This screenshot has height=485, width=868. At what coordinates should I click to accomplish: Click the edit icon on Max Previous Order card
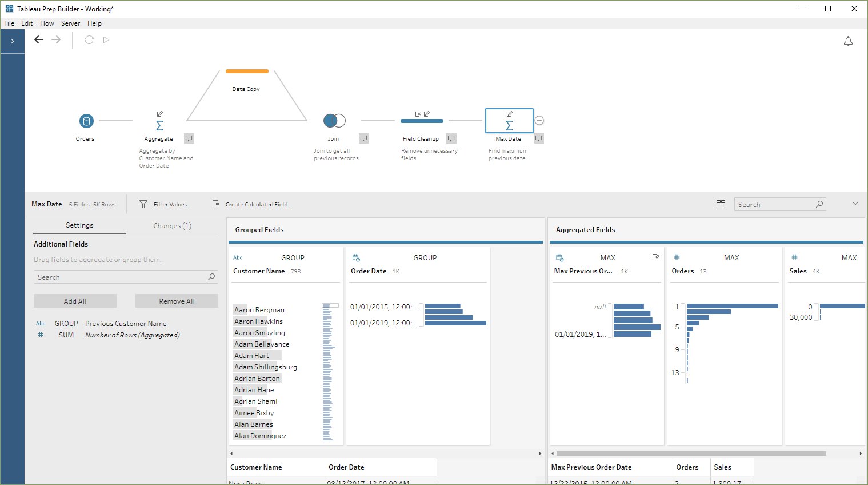(655, 257)
